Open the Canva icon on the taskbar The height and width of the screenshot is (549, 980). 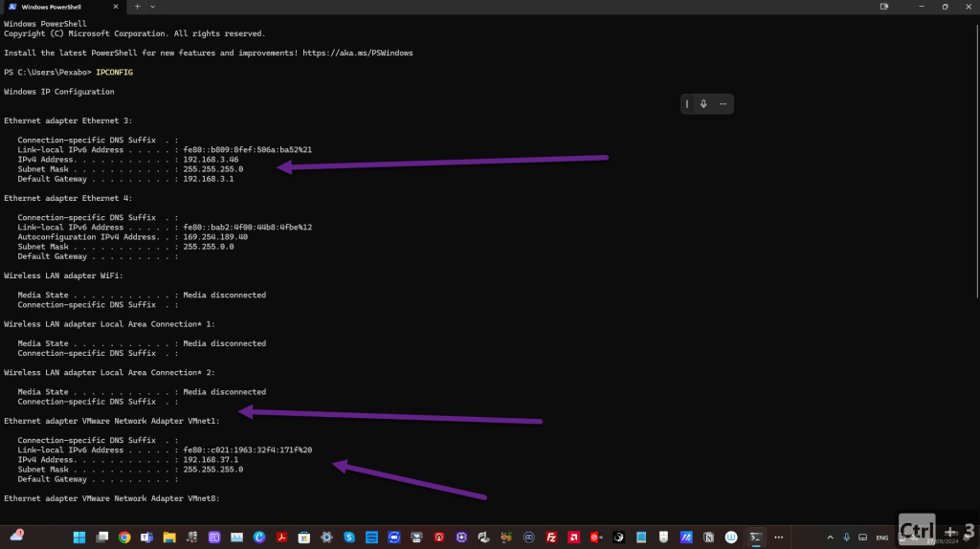tap(259, 538)
